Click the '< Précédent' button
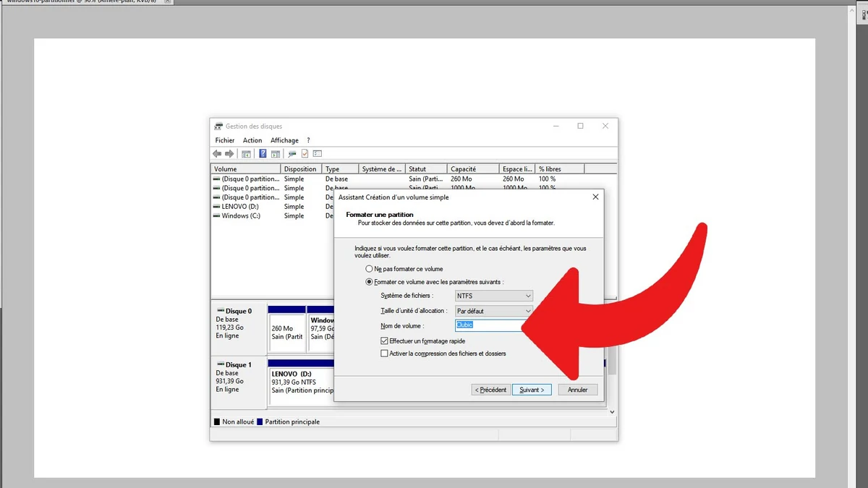Image resolution: width=868 pixels, height=488 pixels. pos(491,390)
